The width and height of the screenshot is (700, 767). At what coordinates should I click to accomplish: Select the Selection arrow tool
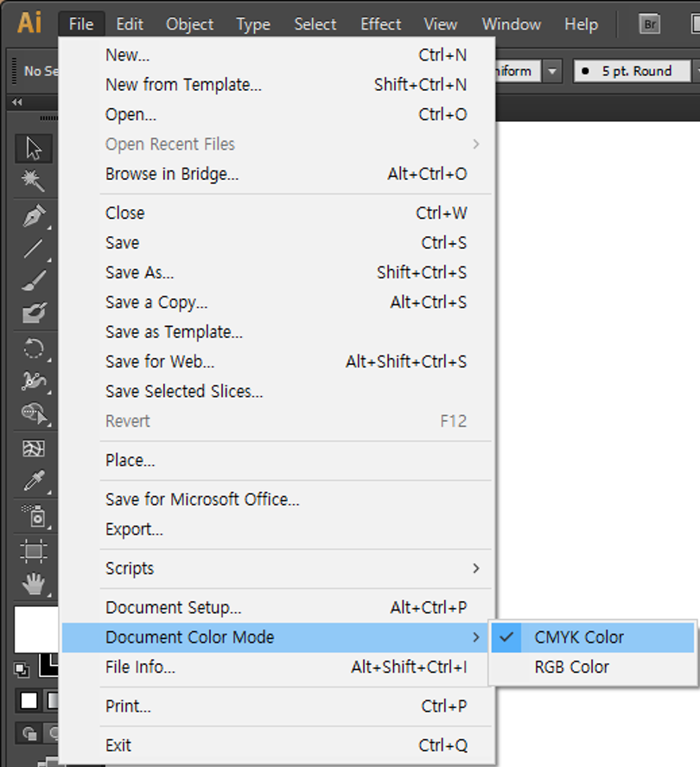coord(33,149)
